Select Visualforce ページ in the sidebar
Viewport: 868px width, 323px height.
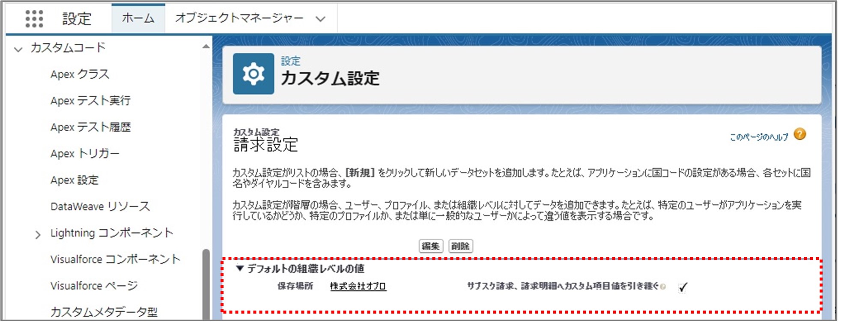tap(94, 286)
